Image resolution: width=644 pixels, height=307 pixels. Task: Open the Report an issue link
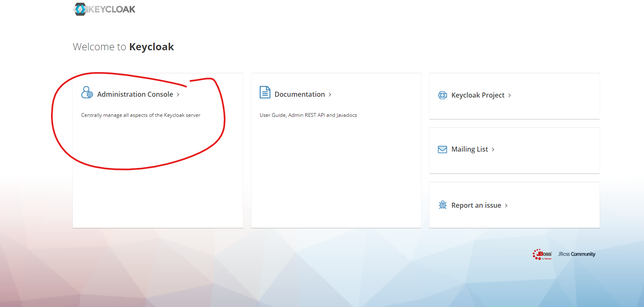point(476,205)
